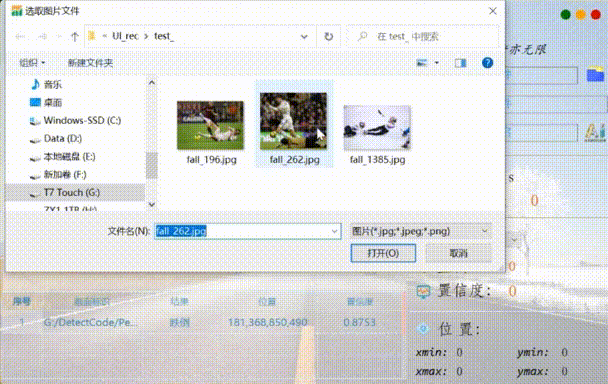Click confidence cell 0.8753 in table
The width and height of the screenshot is (608, 384).
[359, 322]
